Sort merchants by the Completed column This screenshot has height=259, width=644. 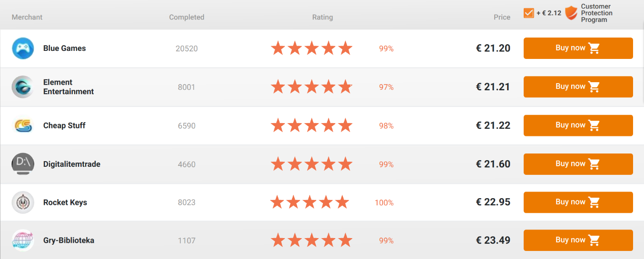[186, 17]
